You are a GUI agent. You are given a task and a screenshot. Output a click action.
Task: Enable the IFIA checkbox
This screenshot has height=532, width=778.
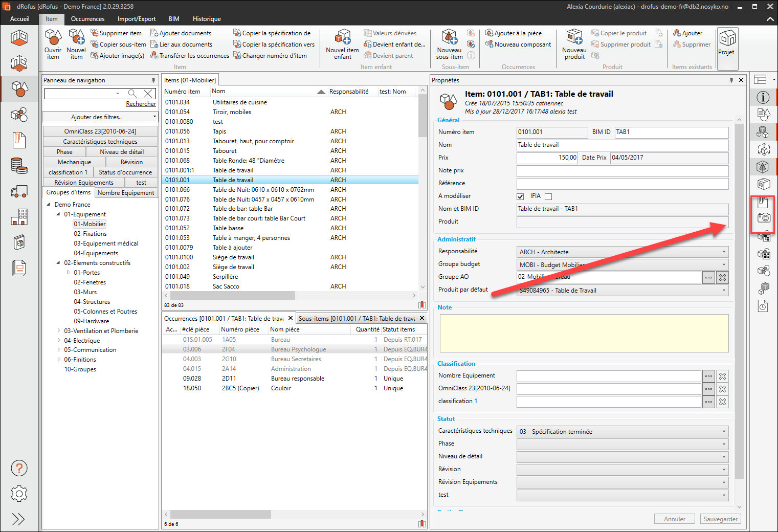coord(548,196)
